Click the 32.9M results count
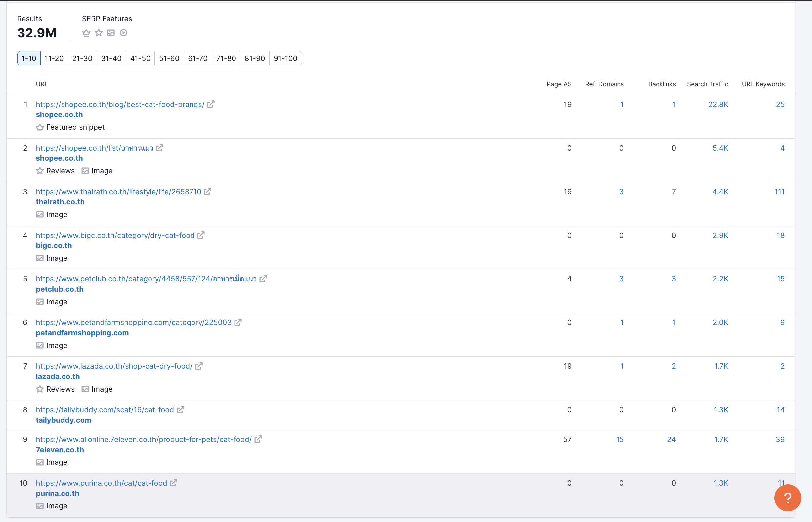 click(x=37, y=33)
